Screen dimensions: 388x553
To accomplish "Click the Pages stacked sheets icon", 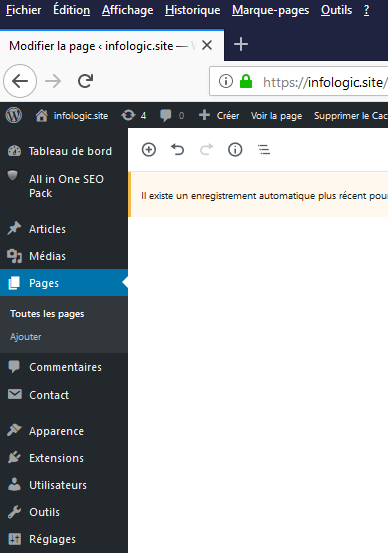I will pyautogui.click(x=14, y=283).
